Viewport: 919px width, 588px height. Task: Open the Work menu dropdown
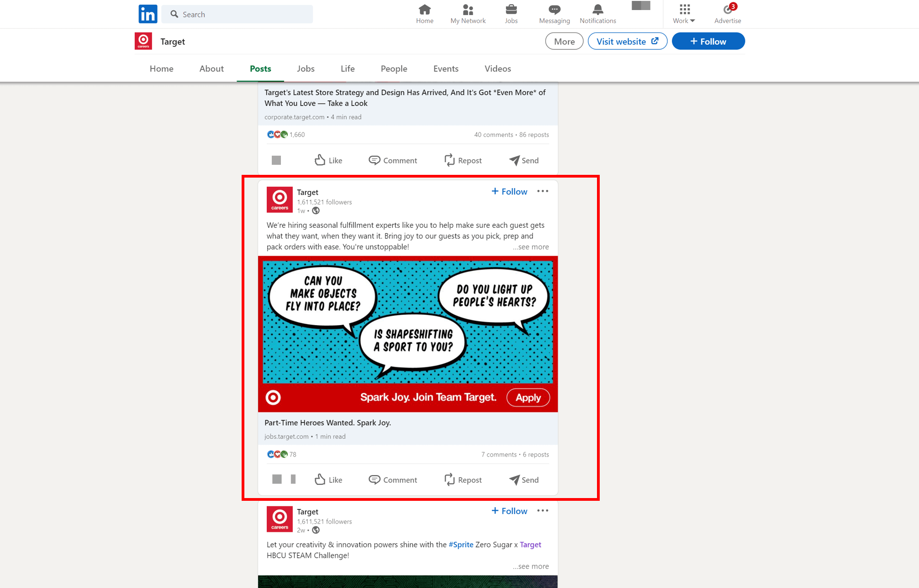coord(683,14)
